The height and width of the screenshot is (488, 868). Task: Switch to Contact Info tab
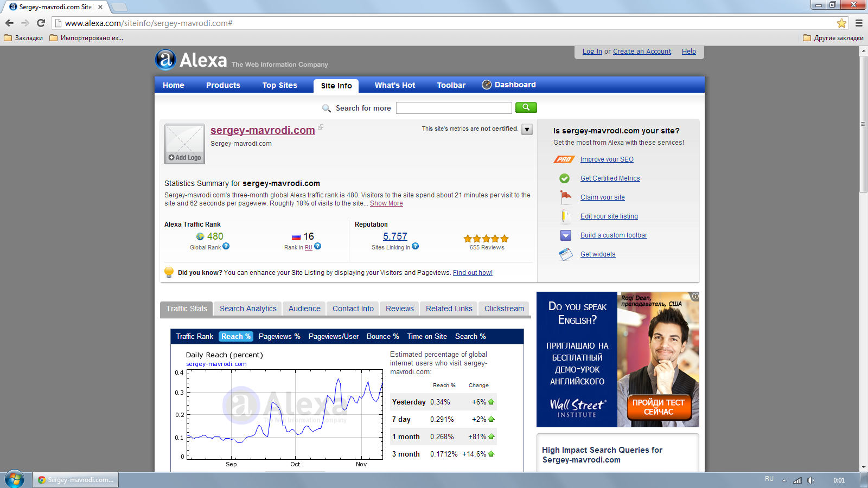353,309
